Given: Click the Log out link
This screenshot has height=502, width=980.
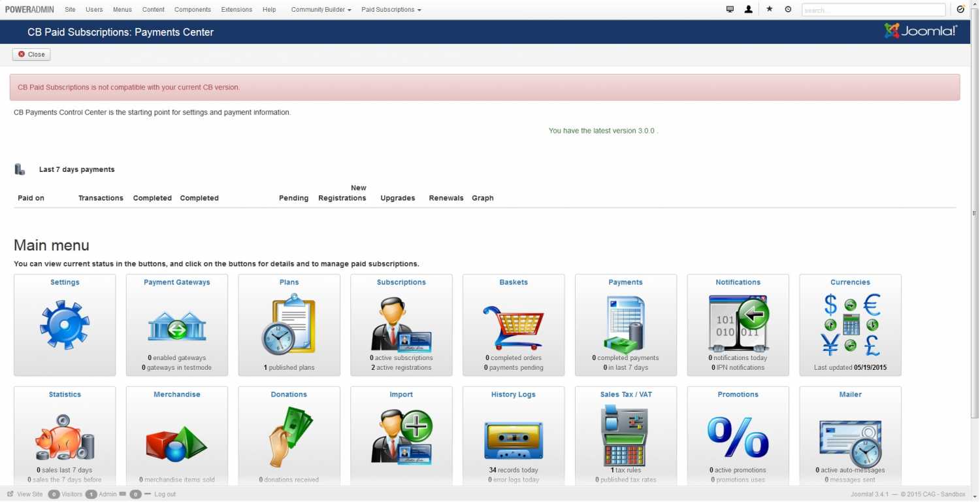Looking at the screenshot, I should click(165, 494).
